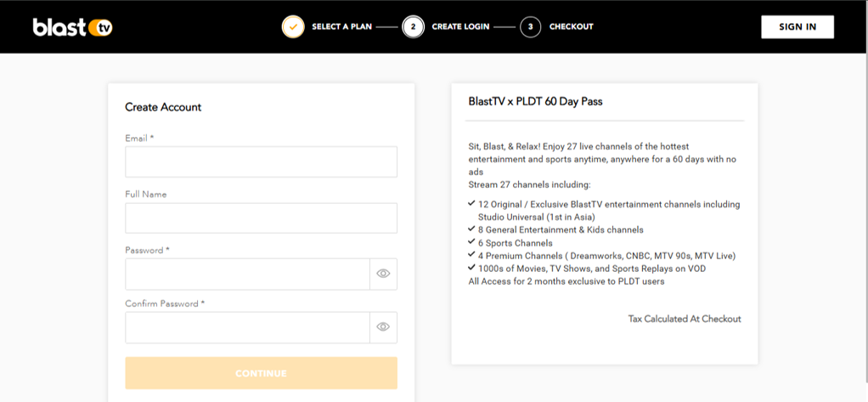The image size is (868, 402).
Task: Click the 'Email *' field label
Action: [x=139, y=139]
